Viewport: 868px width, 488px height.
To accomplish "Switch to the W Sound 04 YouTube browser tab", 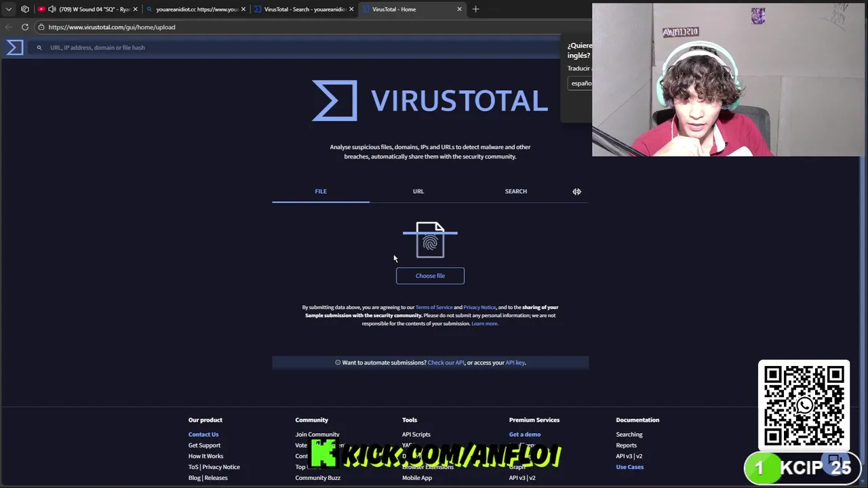I will (88, 9).
